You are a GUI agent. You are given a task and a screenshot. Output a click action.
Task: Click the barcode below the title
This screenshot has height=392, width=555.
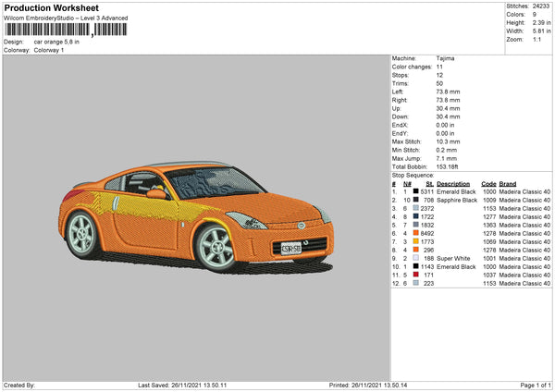coord(67,30)
